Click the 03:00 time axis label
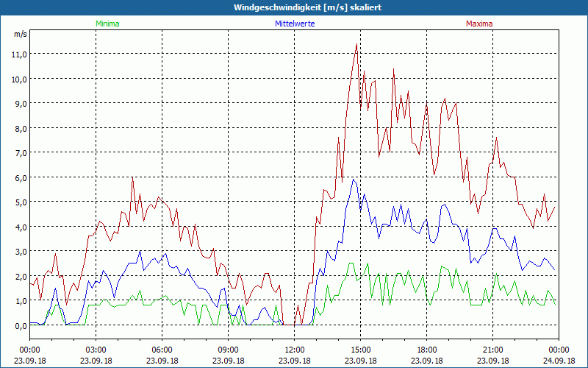Image resolution: width=588 pixels, height=368 pixels. pyautogui.click(x=96, y=350)
